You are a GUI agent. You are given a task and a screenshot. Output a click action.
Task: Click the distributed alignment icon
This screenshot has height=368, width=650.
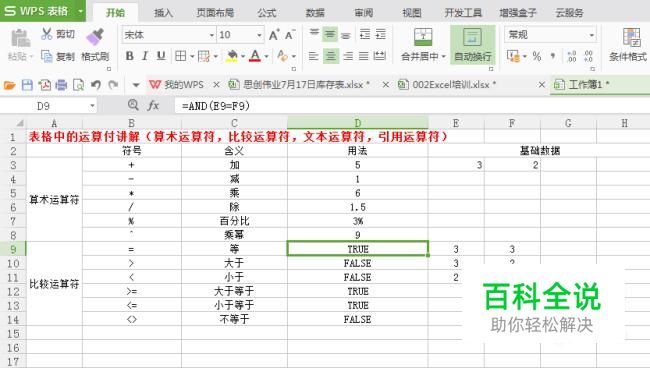click(380, 56)
